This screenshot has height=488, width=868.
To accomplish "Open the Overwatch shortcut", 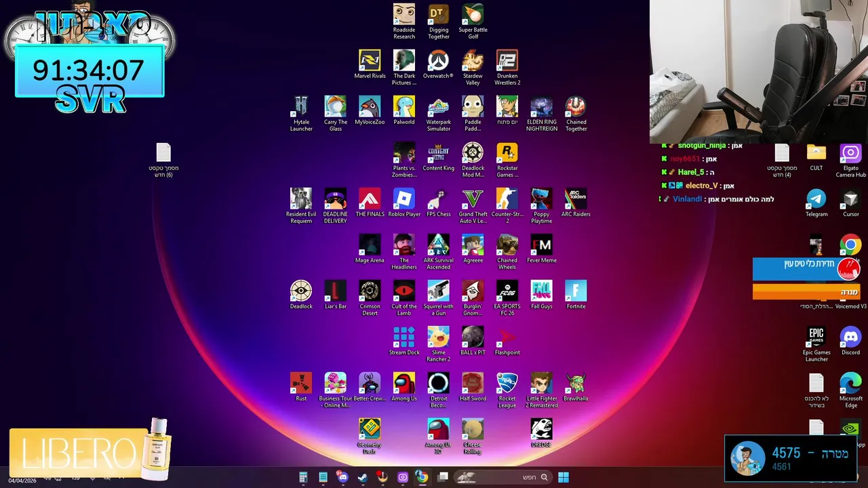I will tap(438, 64).
